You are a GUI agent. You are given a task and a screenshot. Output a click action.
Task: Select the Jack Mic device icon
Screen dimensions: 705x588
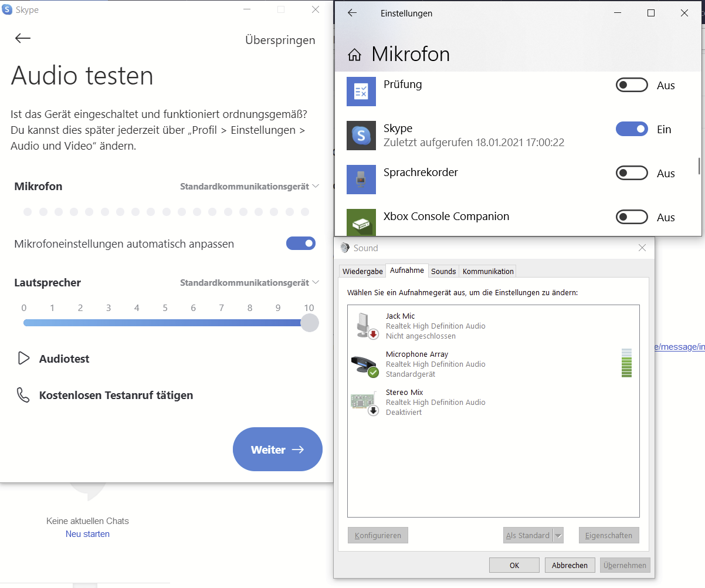click(x=367, y=326)
